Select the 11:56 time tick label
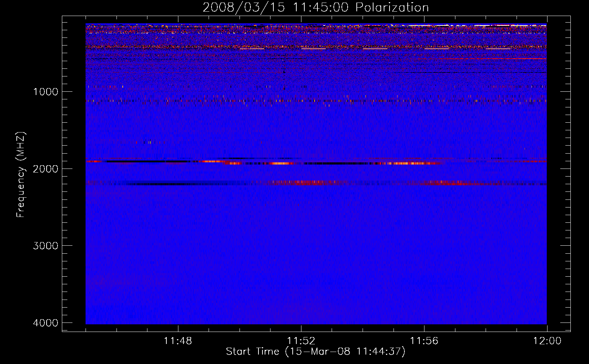Screen dimensions: 589x364 [x=424, y=341]
